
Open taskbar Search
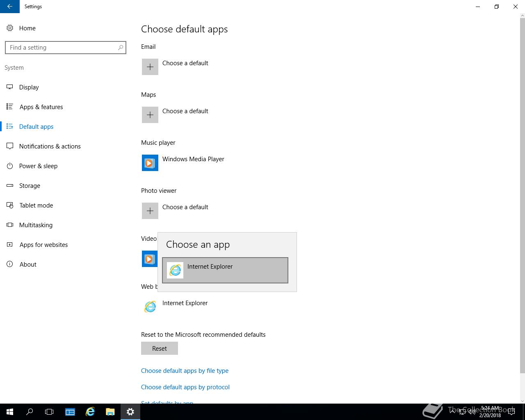tap(30, 412)
